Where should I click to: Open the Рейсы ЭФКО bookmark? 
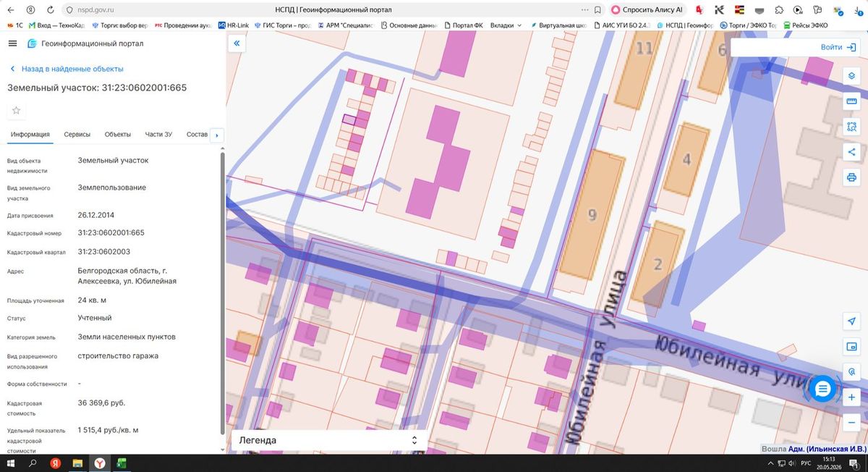[804, 25]
